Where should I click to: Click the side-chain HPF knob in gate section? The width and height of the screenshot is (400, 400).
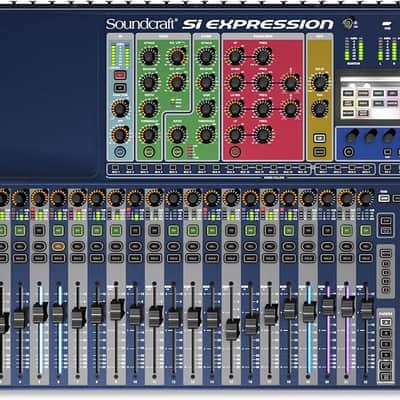pos(177,82)
